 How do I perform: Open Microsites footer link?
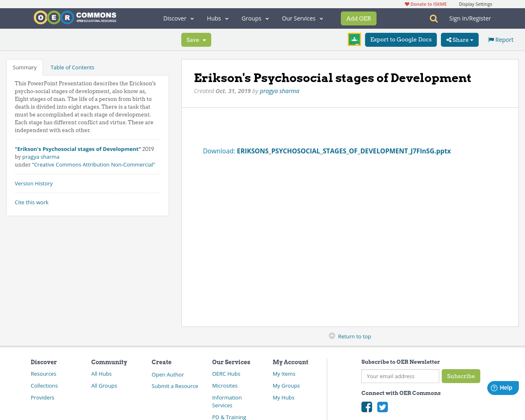coord(225,386)
